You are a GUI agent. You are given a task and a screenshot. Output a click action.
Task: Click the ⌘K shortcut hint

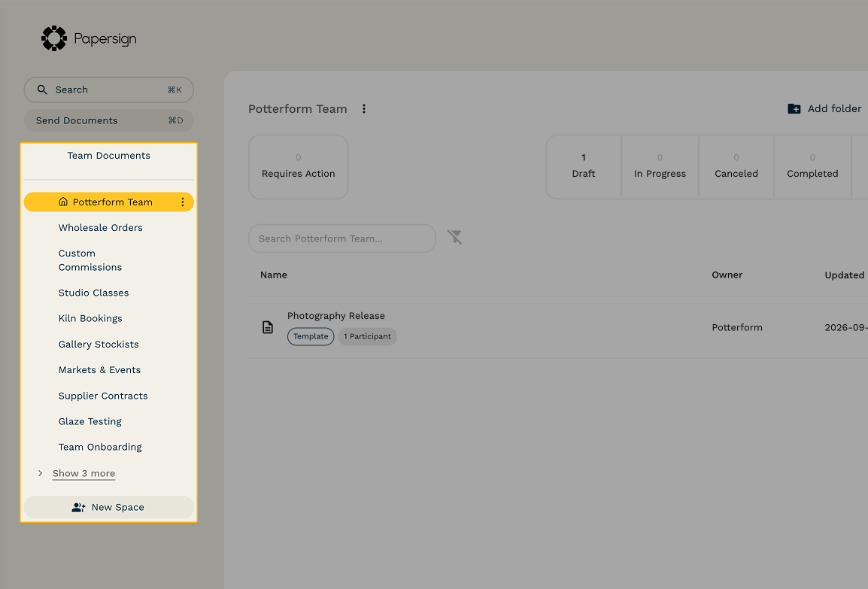pyautogui.click(x=175, y=90)
